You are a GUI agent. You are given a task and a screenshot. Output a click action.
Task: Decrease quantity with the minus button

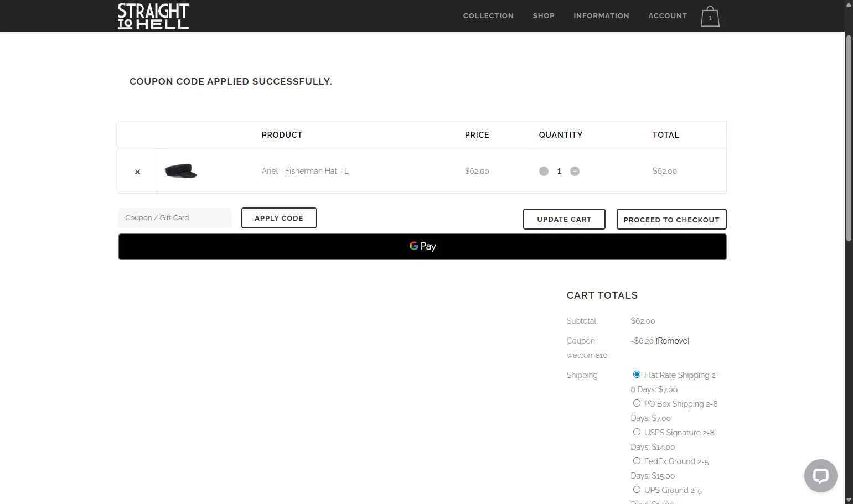[x=544, y=171]
